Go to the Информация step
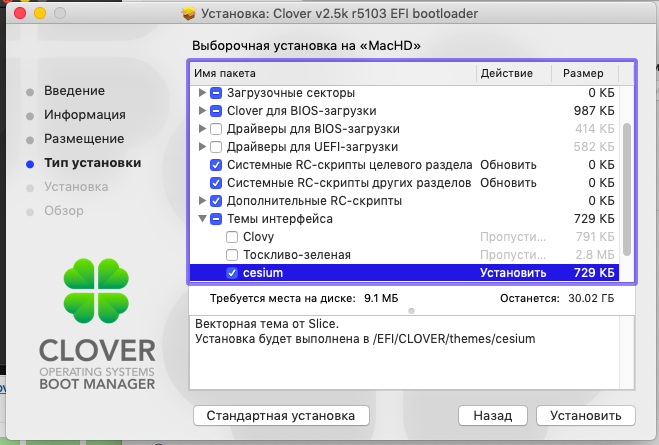The height and width of the screenshot is (445, 659). (85, 115)
